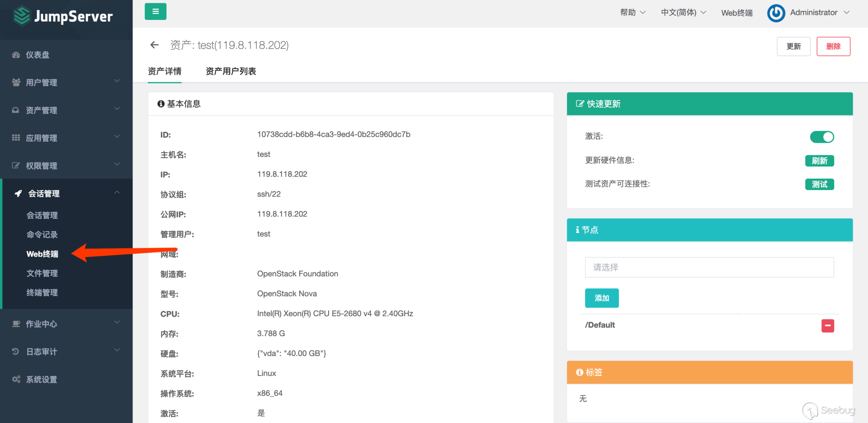Toggle the sidebar with the hamburger button

156,11
